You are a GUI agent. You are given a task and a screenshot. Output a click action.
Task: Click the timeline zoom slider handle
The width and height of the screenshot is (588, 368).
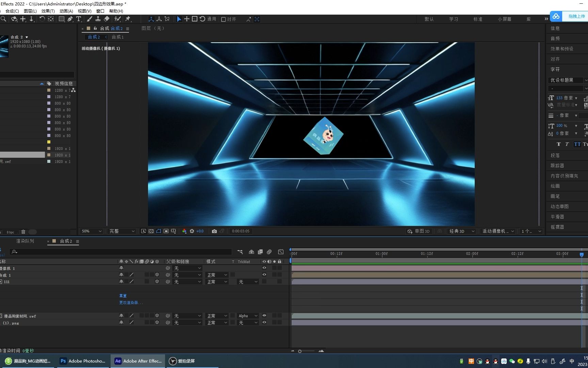(300, 351)
